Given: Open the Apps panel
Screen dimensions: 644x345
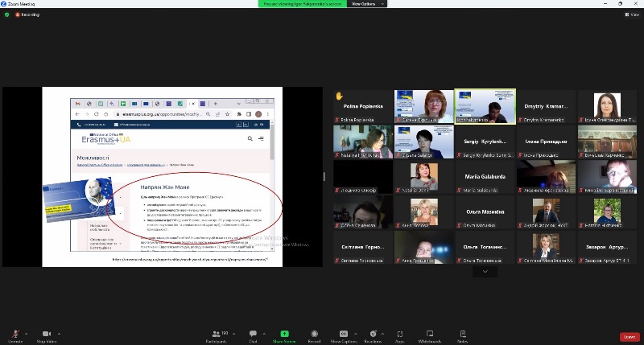Looking at the screenshot, I should pyautogui.click(x=399, y=335).
